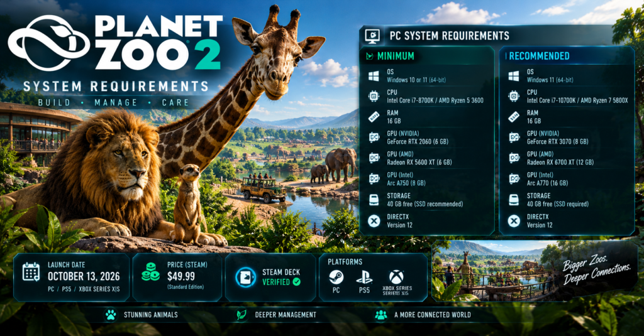Viewport: 644px width, 336px height.
Task: Click 'Arc A770 (16 GB)' text
Action: (548, 183)
